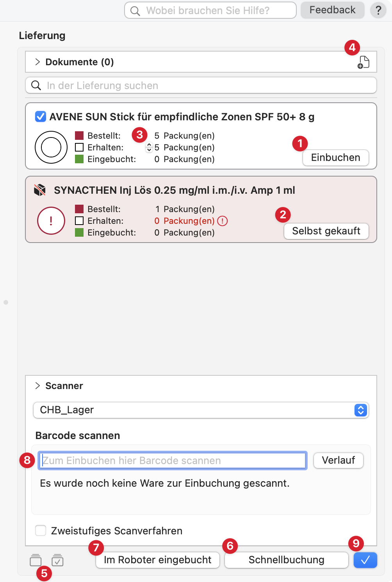Click the circular status icon for AVENE SUN Stick
392x582 pixels.
click(51, 147)
